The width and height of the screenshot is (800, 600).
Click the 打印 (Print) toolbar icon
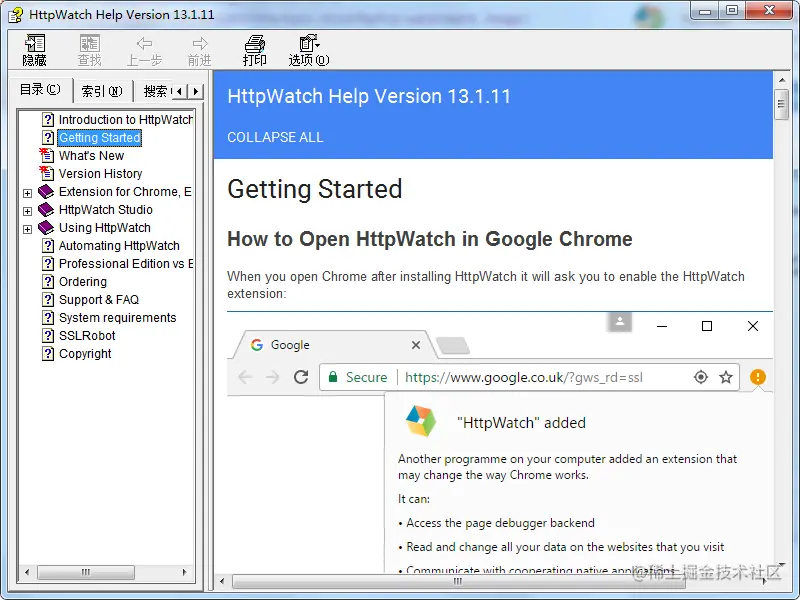coord(255,51)
